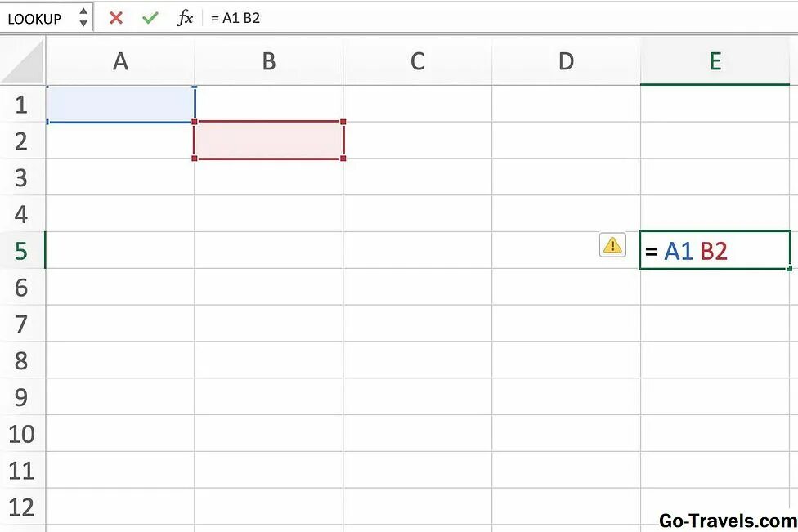Click the red X cancel formula icon

coord(116,17)
